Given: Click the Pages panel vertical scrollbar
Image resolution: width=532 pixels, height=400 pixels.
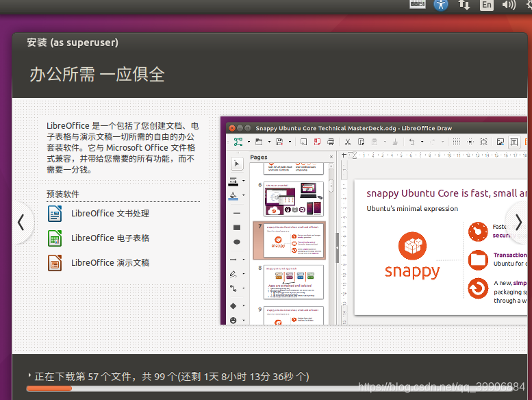Looking at the screenshot, I should click(x=331, y=244).
